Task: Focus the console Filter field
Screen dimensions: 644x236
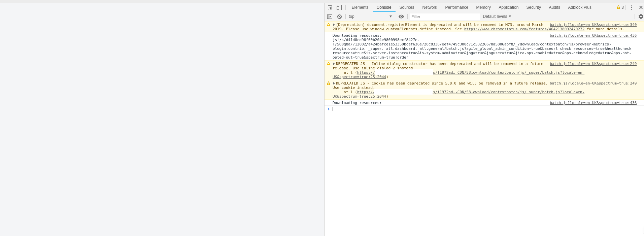Action: [x=444, y=16]
